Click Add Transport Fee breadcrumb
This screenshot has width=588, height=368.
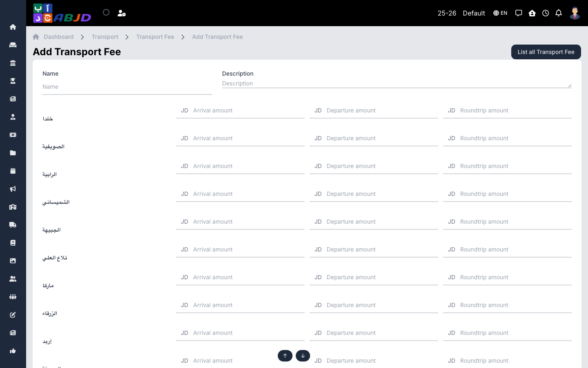click(217, 37)
